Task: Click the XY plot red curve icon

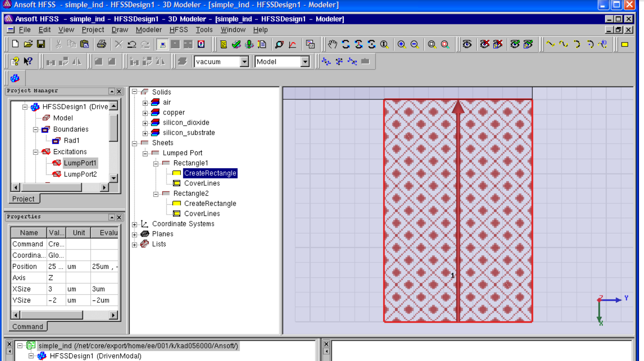Action: click(x=292, y=44)
